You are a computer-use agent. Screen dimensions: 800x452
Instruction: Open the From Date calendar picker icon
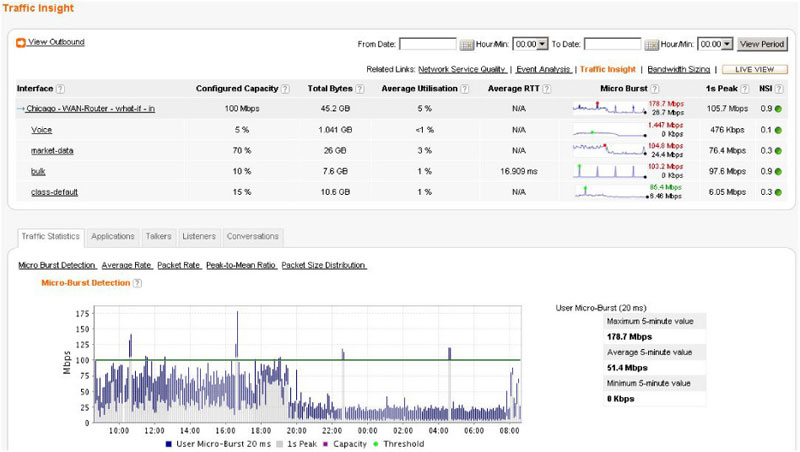(466, 45)
